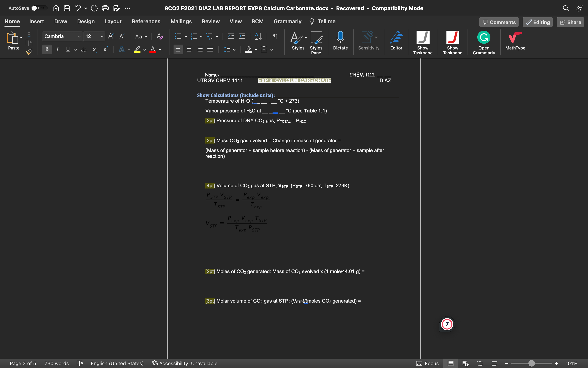
Task: Open the Layout tab
Action: [x=113, y=21]
